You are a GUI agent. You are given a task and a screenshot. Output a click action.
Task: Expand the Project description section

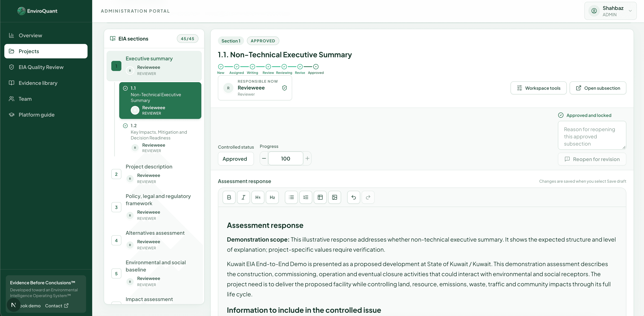tap(154, 174)
